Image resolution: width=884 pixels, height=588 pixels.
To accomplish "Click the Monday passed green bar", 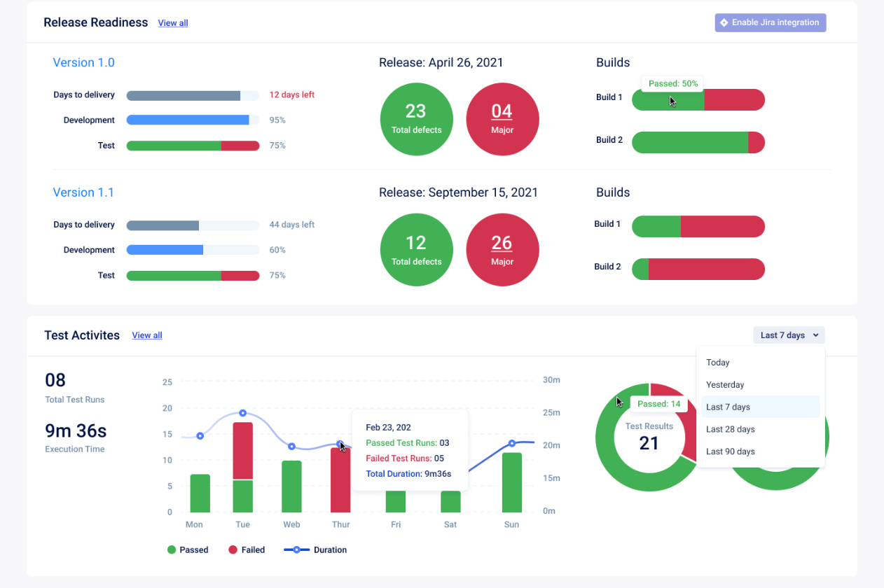I will pos(200,493).
